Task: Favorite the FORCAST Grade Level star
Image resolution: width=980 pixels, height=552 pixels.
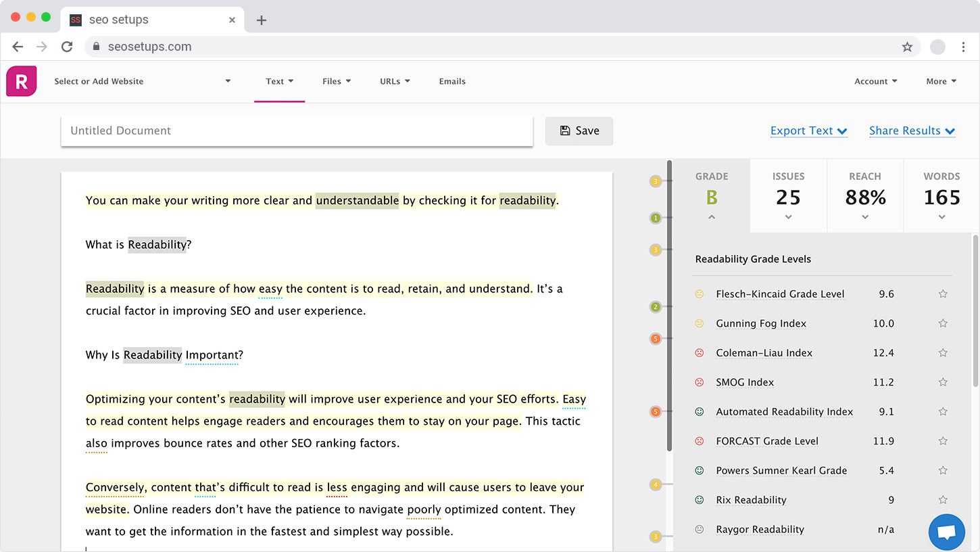Action: point(943,441)
